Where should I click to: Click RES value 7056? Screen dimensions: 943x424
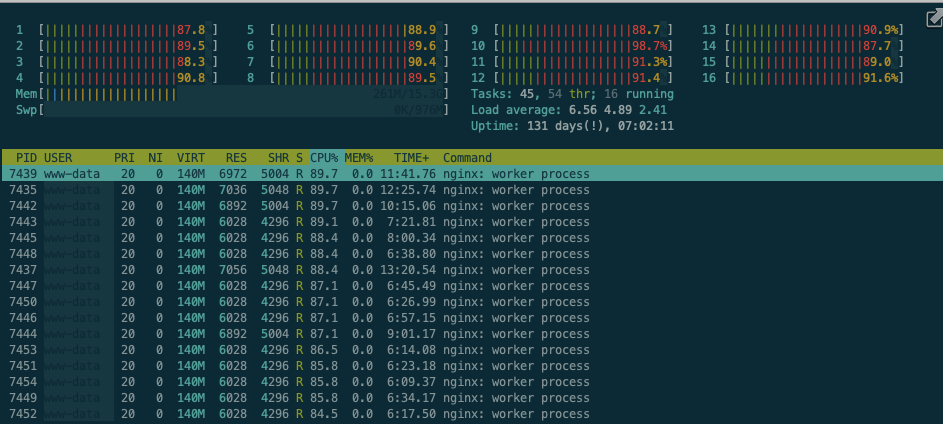233,270
